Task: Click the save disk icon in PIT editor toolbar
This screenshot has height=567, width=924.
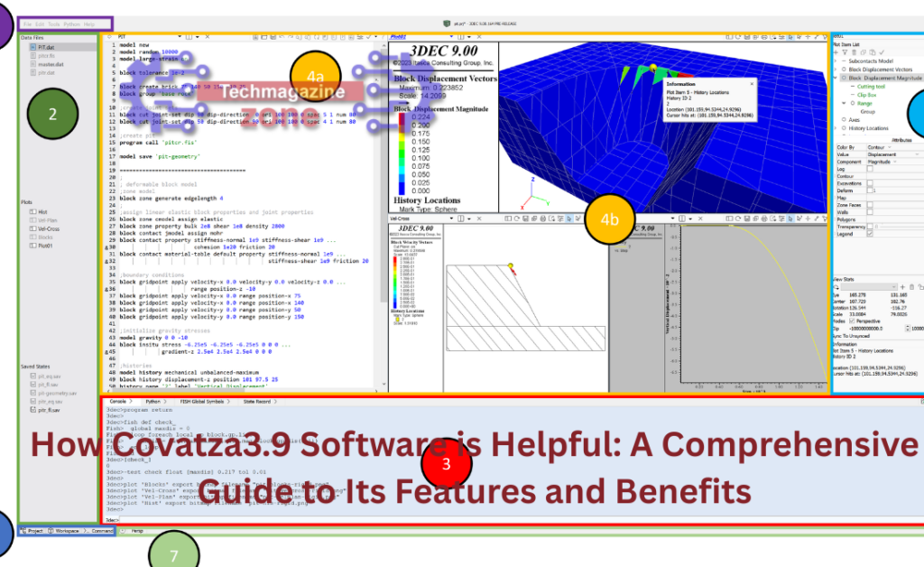Action: (x=273, y=36)
